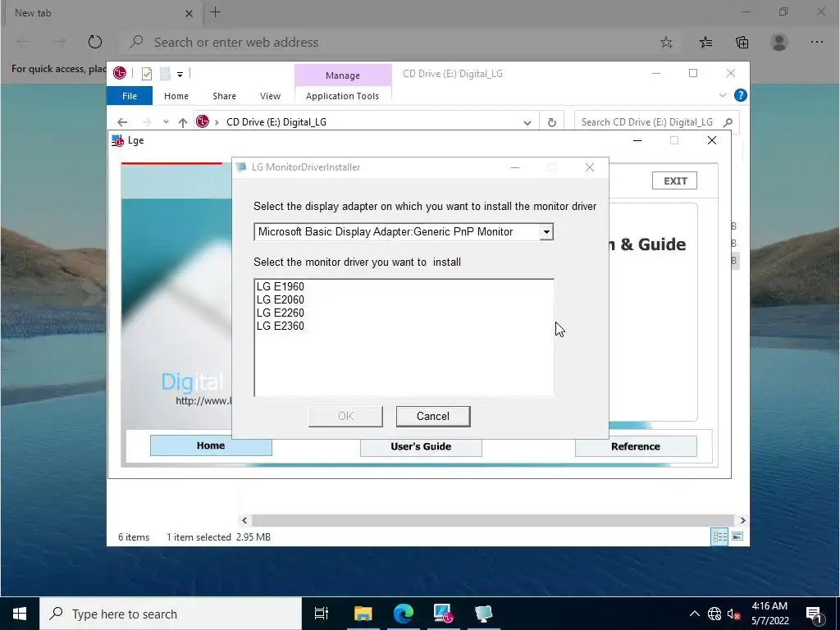Open recent locations dropdown in Explorer
This screenshot has height=630, width=840.
click(x=166, y=122)
